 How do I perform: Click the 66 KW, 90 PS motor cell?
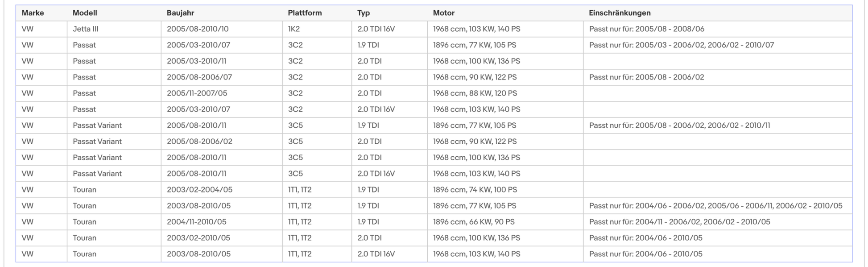click(474, 222)
